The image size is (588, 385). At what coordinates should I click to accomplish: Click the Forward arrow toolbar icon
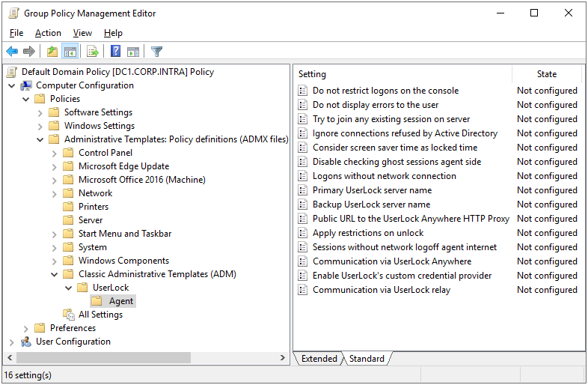tap(29, 52)
